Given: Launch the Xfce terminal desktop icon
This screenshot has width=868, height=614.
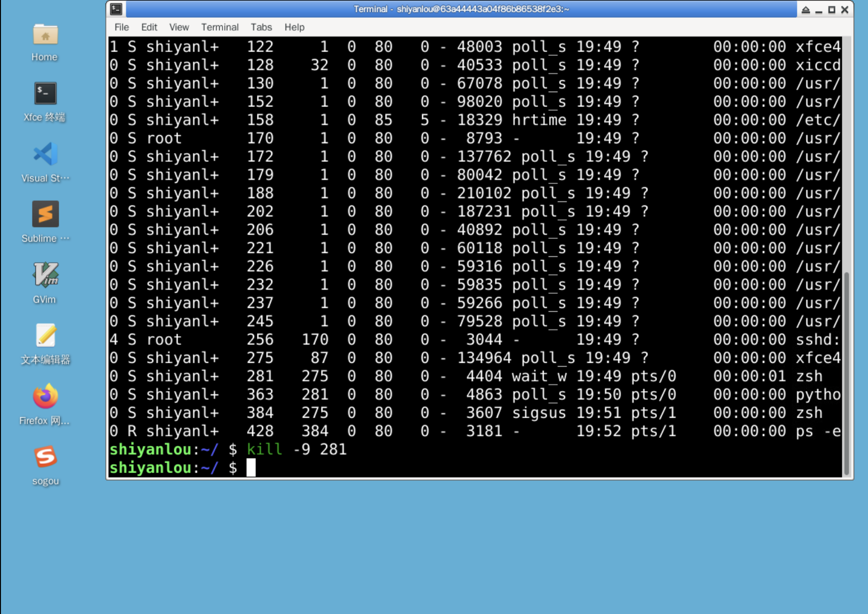Looking at the screenshot, I should click(45, 102).
